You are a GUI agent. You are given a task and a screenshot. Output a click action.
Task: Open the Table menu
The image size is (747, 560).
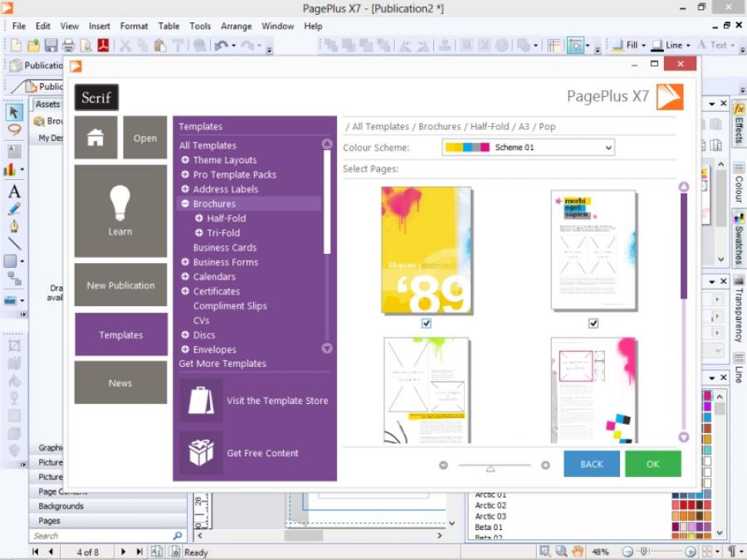pos(168,27)
